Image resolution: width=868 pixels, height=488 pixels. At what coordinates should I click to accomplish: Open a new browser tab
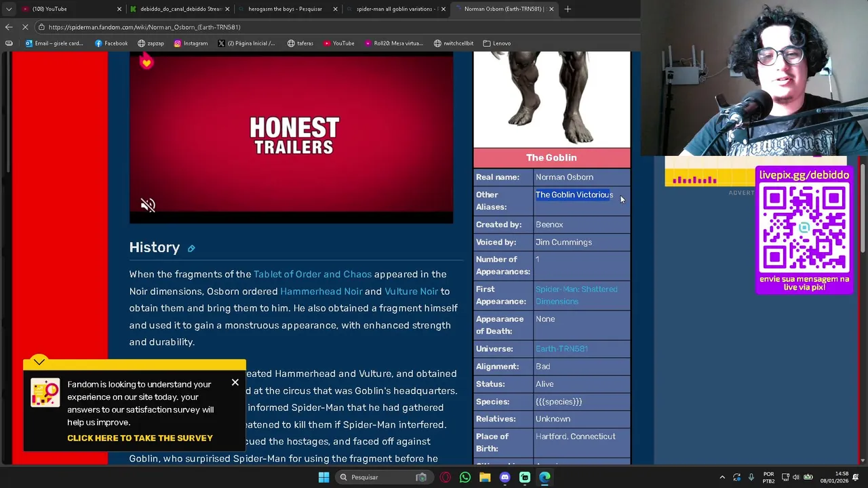(568, 9)
